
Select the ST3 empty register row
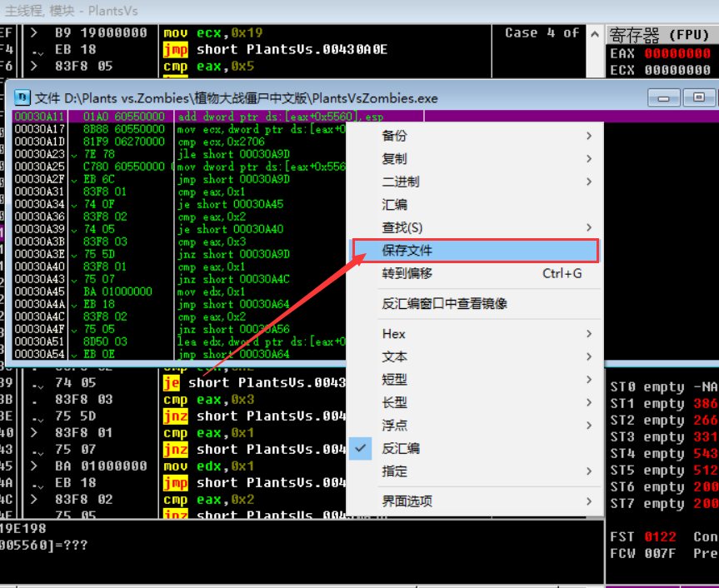(663, 437)
